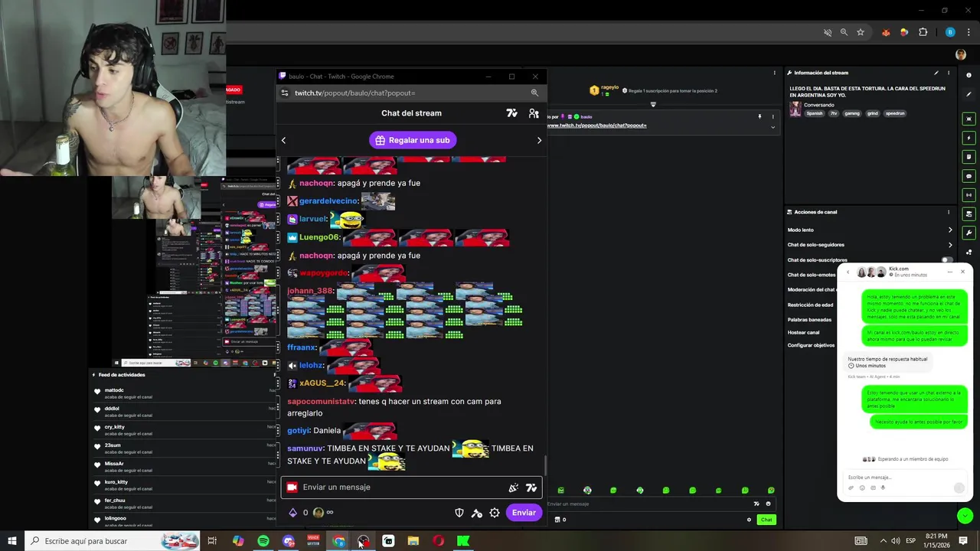
Task: Select the note page icon in Kick sidebar
Action: click(969, 157)
